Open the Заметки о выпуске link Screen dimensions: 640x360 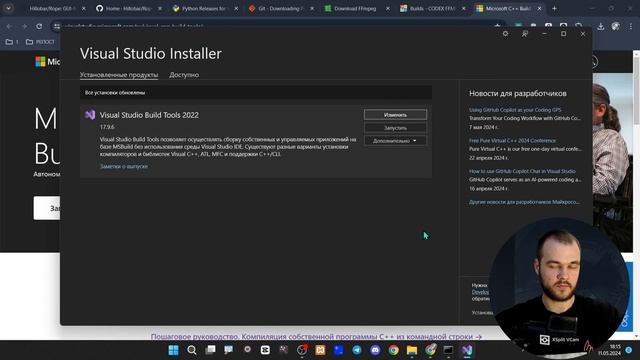click(x=124, y=166)
